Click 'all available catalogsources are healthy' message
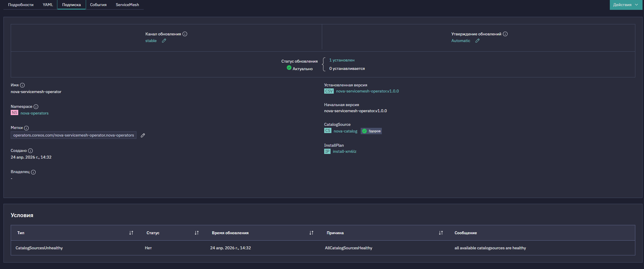Image resolution: width=644 pixels, height=269 pixels. point(490,248)
